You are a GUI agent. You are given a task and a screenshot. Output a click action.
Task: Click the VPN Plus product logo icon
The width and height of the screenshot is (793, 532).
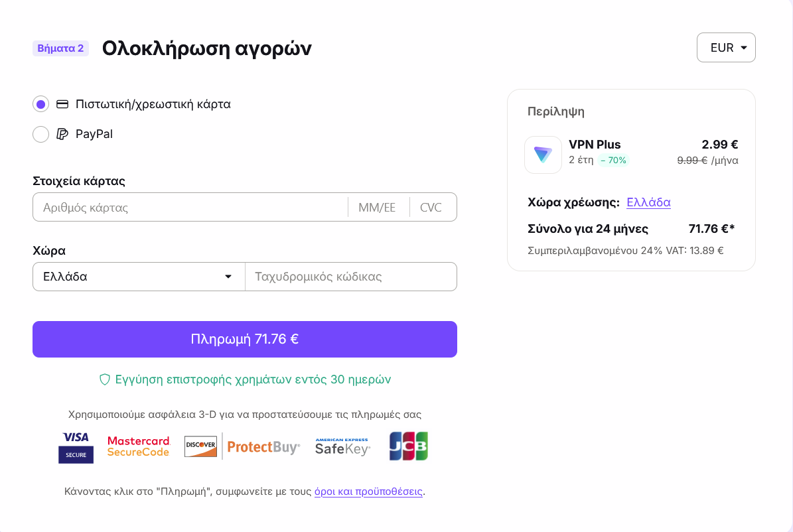[543, 155]
